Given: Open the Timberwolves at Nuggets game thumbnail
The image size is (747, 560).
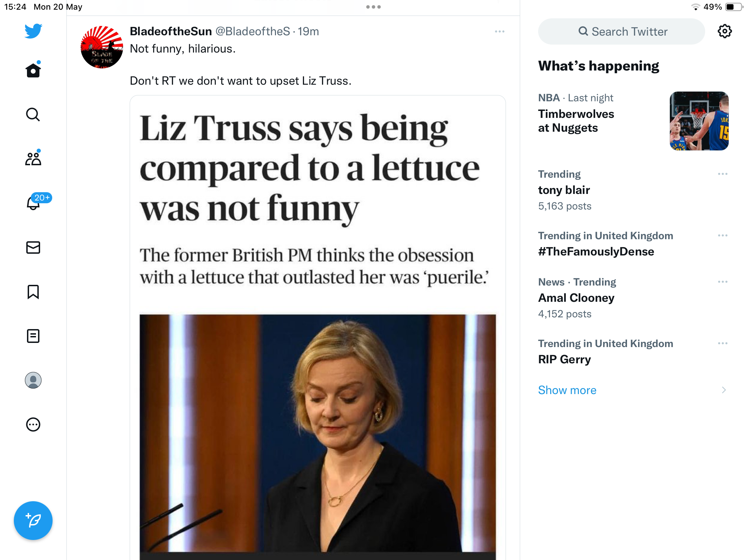Looking at the screenshot, I should tap(699, 121).
